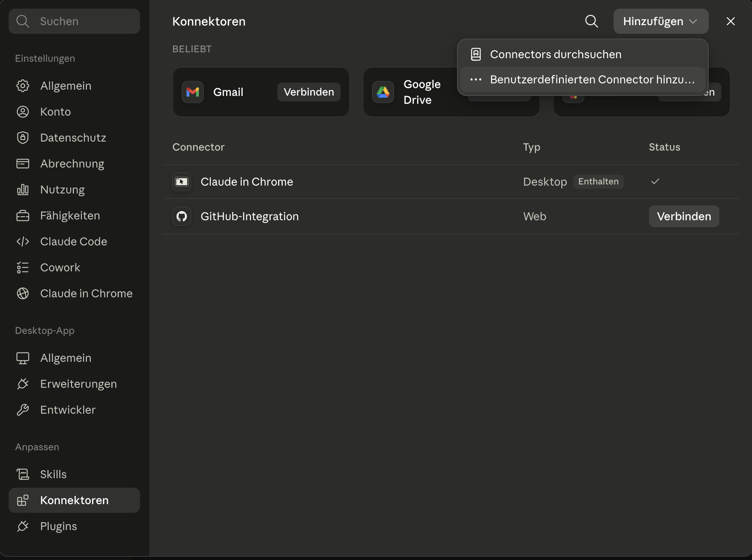
Task: Click the Cowork checklist icon
Action: tap(23, 267)
